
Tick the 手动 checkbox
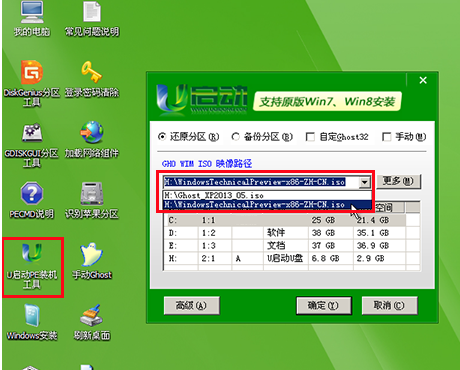click(x=387, y=137)
